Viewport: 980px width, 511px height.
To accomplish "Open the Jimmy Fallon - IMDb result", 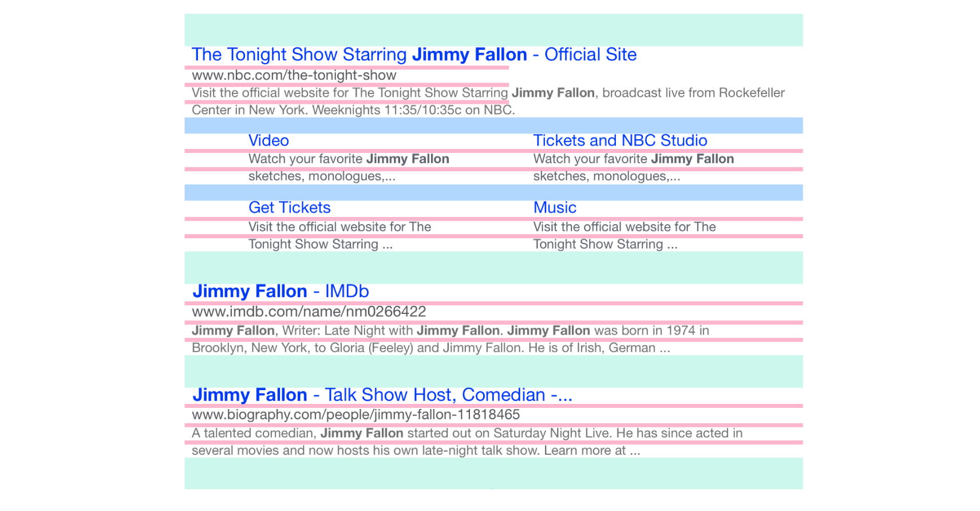I will (x=280, y=291).
